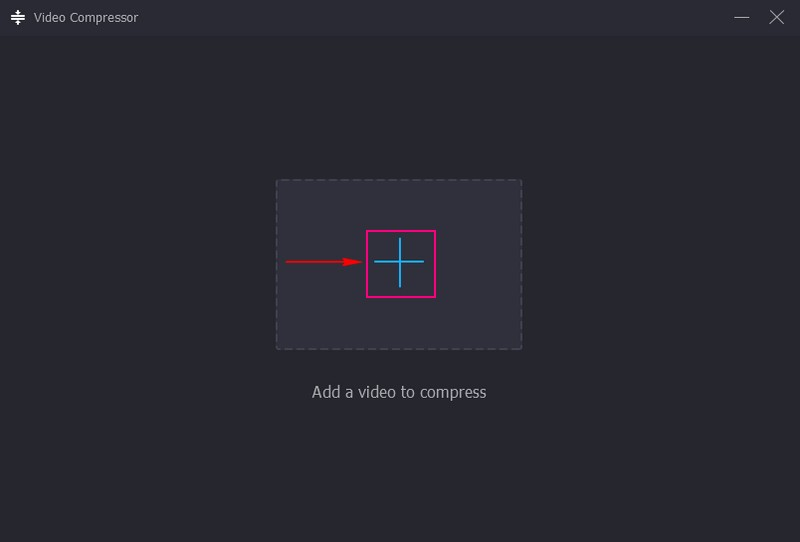
Task: Click the dark empty area below hint text
Action: tap(399, 470)
